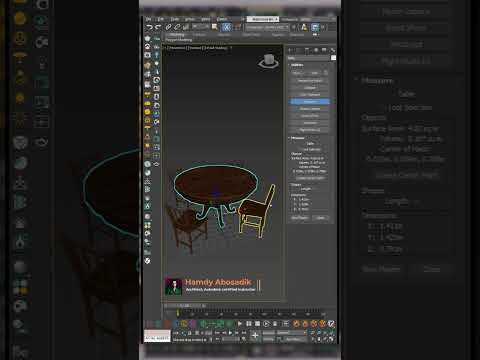Screen dimensions: 480x360
Task: Click the time slider handle on the timeline
Action: (x=178, y=313)
